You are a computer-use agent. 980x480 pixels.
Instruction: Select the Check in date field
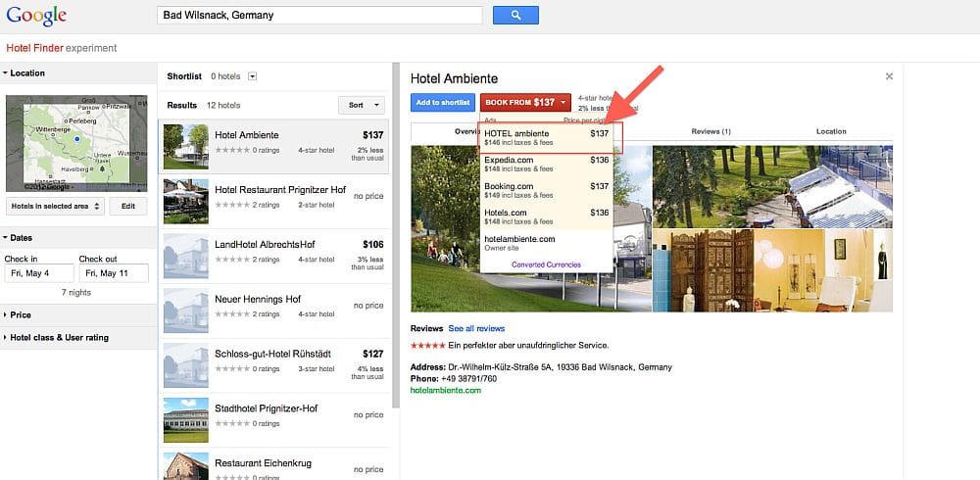39,273
